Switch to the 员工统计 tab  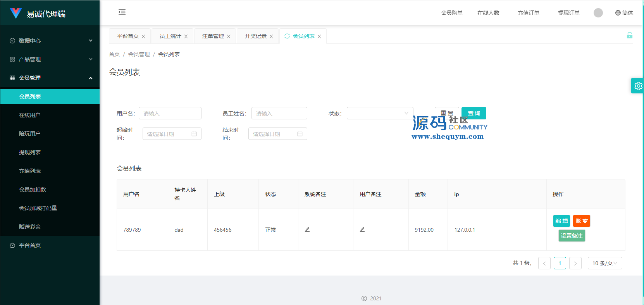(170, 36)
